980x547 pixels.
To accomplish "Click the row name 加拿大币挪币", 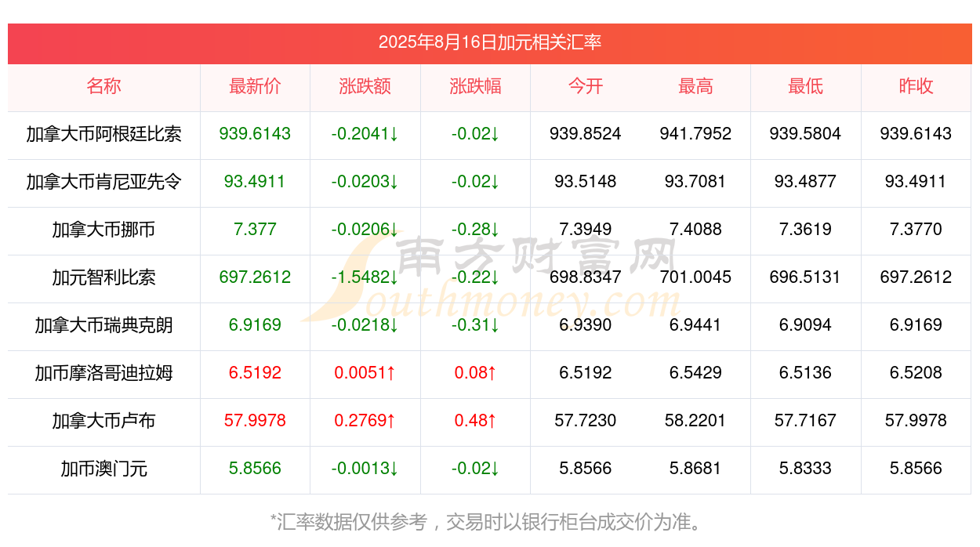I will [x=104, y=230].
